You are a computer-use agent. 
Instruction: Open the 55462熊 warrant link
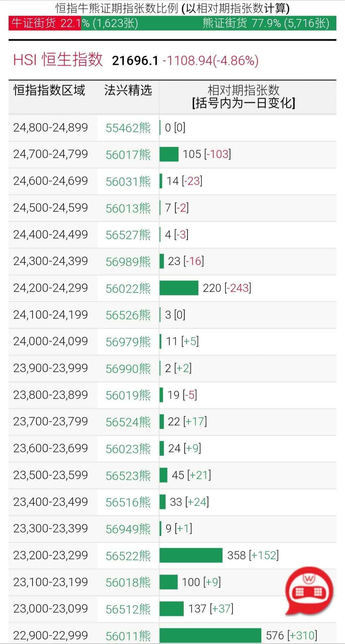click(128, 128)
